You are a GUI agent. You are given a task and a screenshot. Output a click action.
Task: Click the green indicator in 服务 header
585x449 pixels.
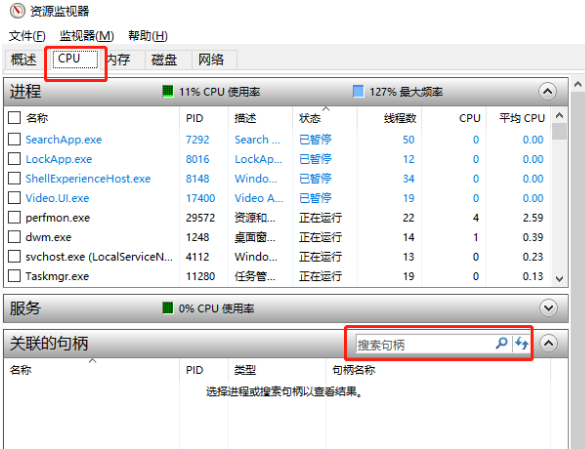coord(168,308)
